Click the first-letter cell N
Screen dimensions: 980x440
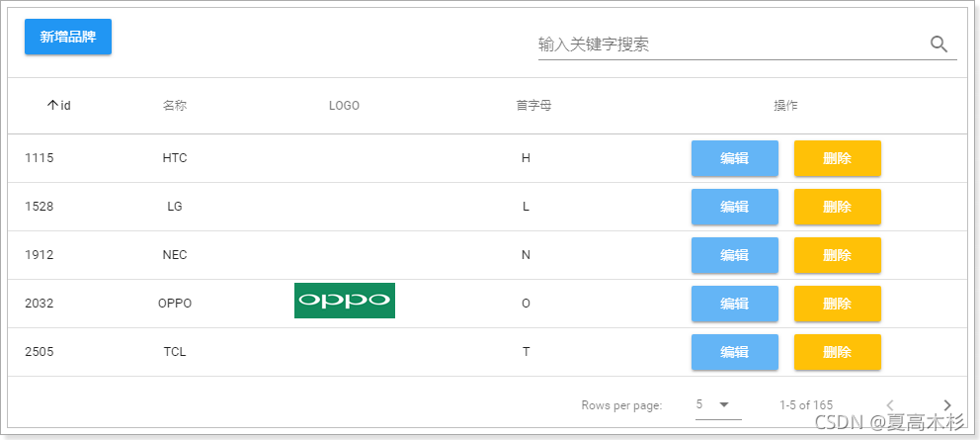coord(526,255)
